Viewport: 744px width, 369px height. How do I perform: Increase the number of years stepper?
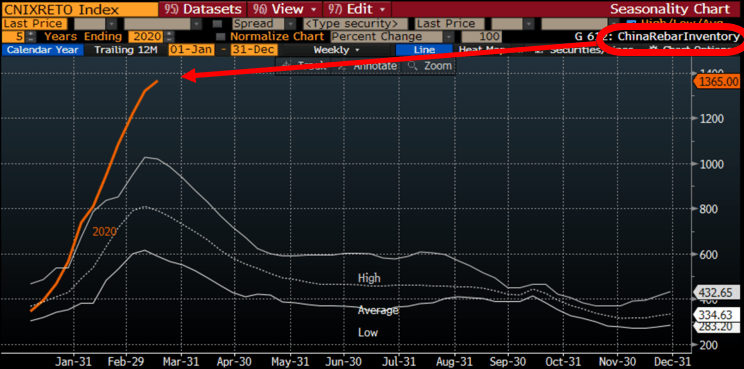coord(30,34)
